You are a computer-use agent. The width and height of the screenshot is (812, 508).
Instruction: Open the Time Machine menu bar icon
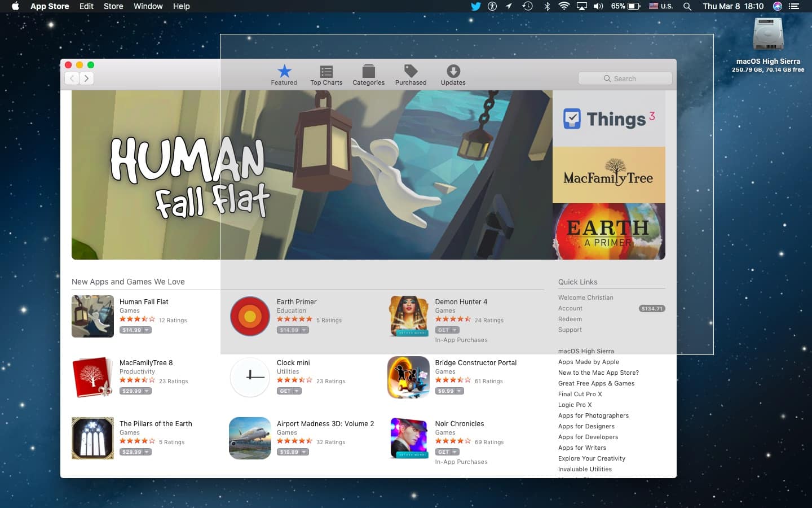527,6
